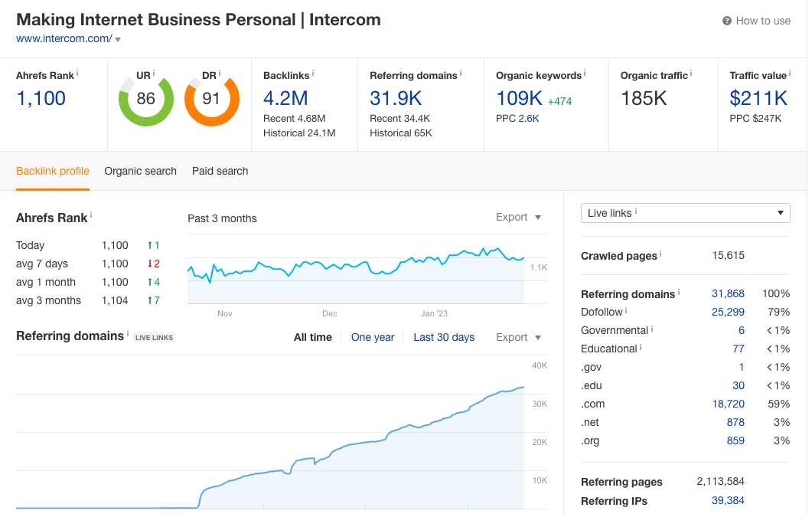The image size is (812, 514).
Task: Click the info icon beside Ahrefs Rank section title
Action: pos(91,214)
